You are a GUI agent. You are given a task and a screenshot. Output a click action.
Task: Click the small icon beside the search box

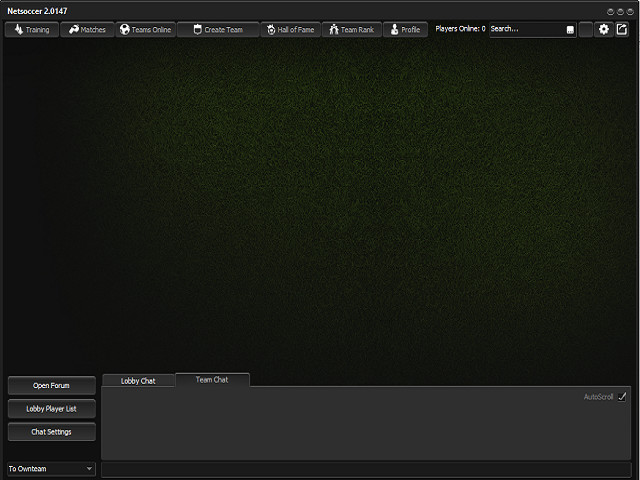point(570,30)
